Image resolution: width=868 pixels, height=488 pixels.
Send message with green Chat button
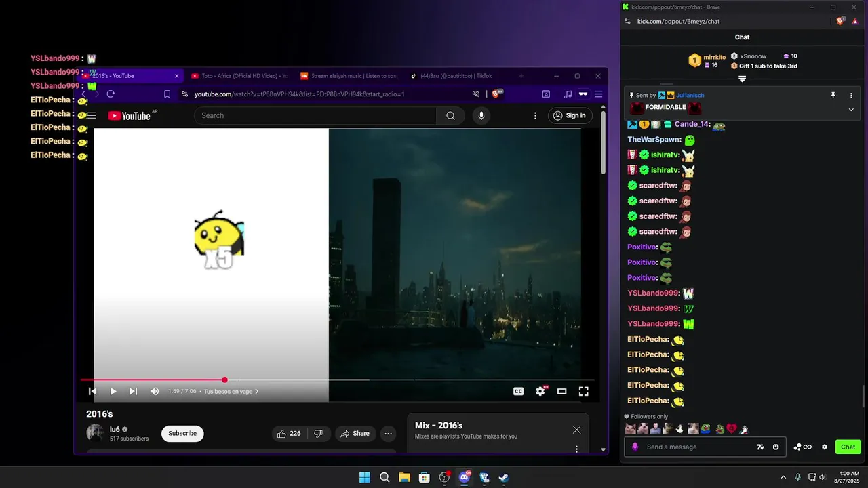[848, 447]
